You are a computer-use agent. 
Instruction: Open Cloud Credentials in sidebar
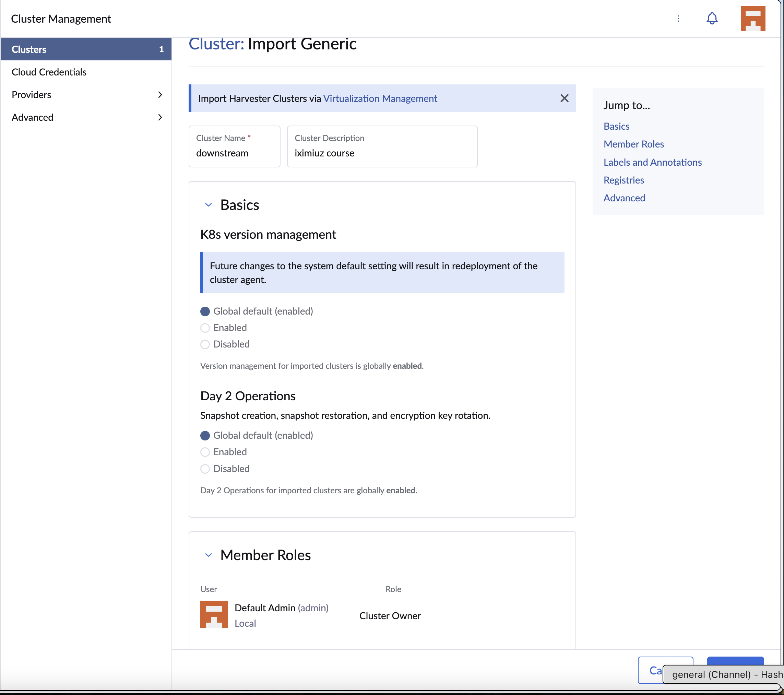(x=86, y=72)
